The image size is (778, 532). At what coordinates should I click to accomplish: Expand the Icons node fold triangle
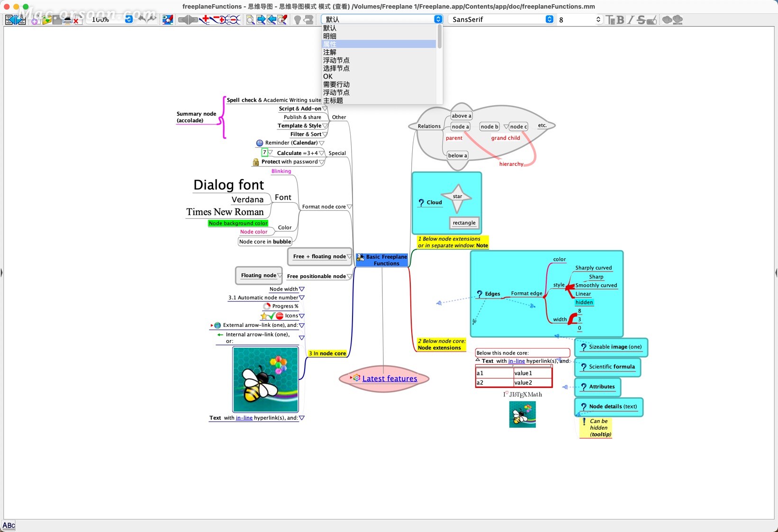pos(302,316)
